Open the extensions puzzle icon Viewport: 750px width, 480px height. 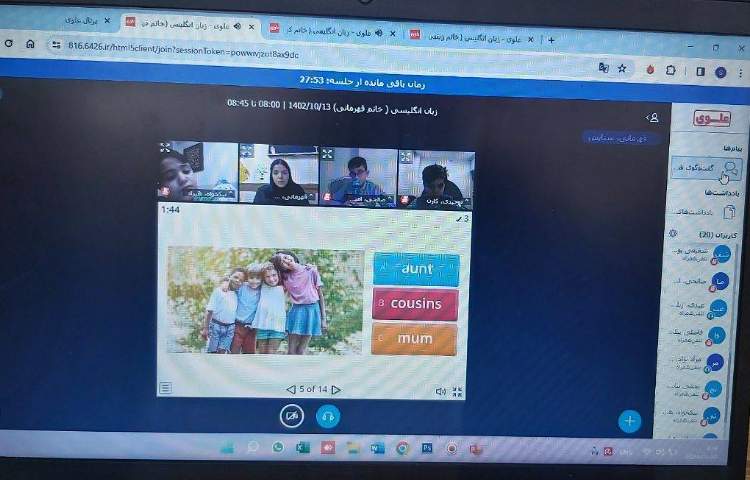point(671,70)
